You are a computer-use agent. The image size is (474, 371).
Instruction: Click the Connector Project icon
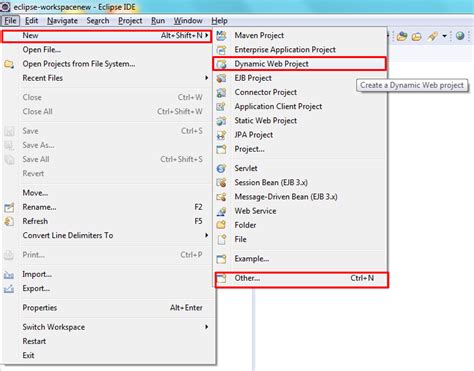(x=221, y=92)
